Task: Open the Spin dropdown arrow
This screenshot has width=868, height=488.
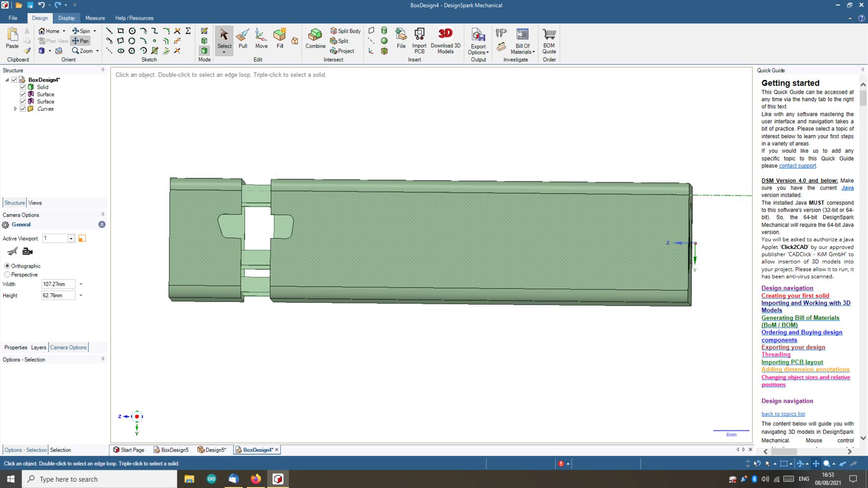Action: click(x=95, y=31)
